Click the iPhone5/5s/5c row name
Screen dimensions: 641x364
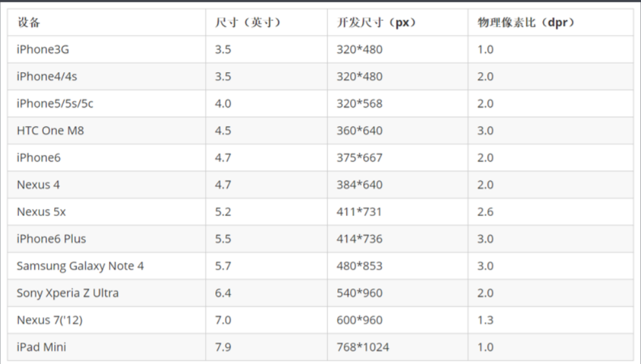click(106, 103)
